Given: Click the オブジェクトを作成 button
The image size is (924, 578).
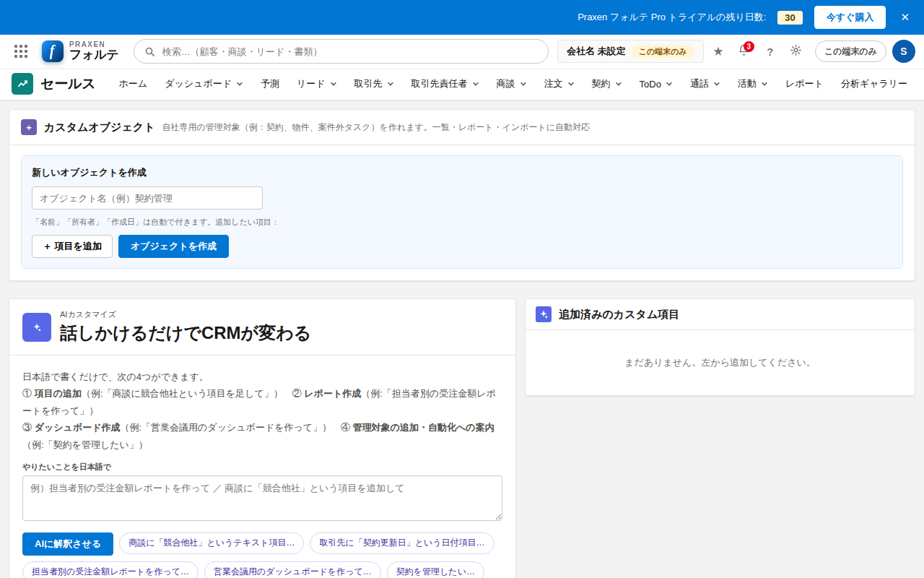Looking at the screenshot, I should tap(173, 246).
